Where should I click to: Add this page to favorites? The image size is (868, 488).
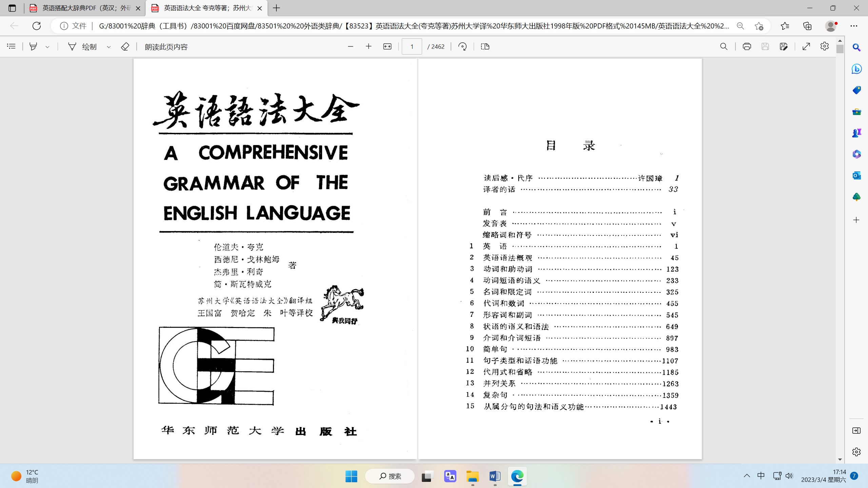(759, 26)
